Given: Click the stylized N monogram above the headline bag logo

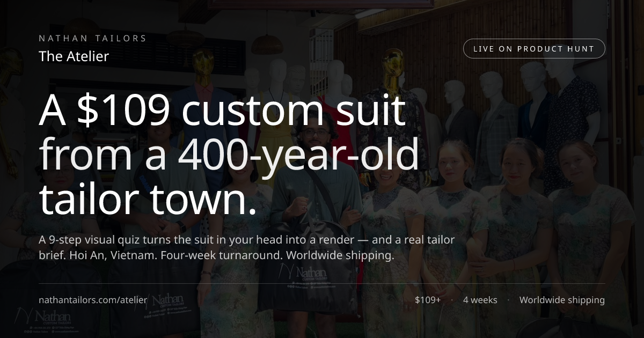Looking at the screenshot, I should (287, 270).
